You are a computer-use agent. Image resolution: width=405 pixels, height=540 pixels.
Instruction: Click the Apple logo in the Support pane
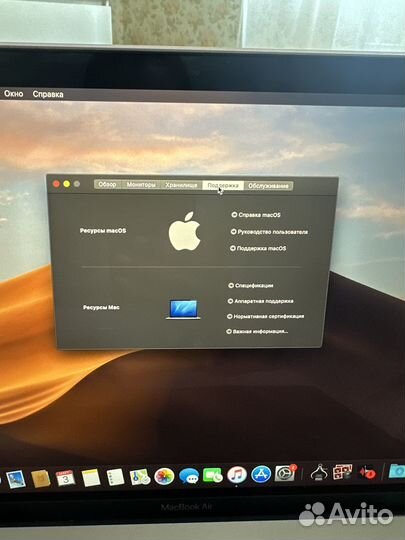pos(185,231)
